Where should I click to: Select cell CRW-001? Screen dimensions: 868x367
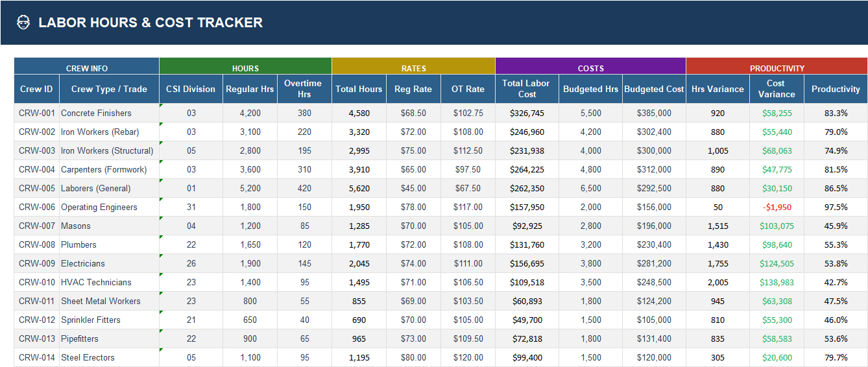(x=36, y=113)
